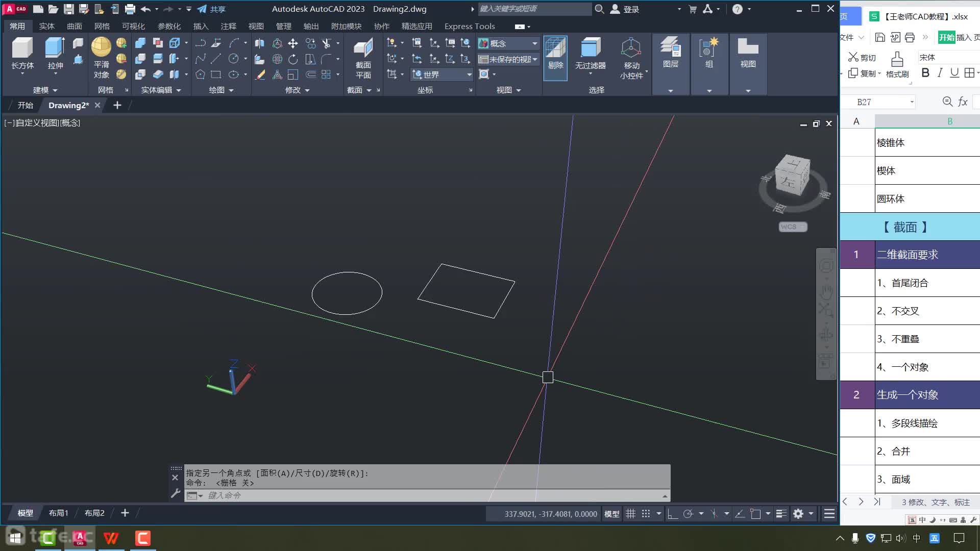Click the keyword search box in title bar

[534, 9]
